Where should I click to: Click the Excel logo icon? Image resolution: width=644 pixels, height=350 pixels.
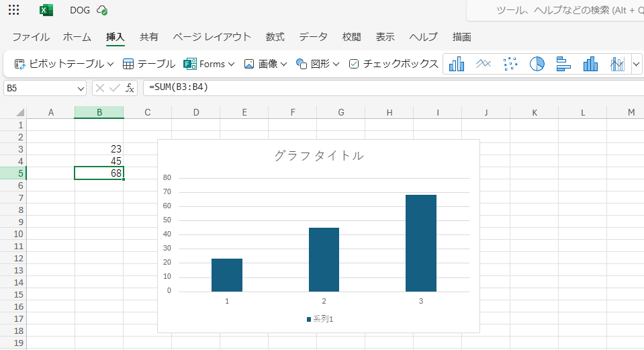(x=46, y=10)
